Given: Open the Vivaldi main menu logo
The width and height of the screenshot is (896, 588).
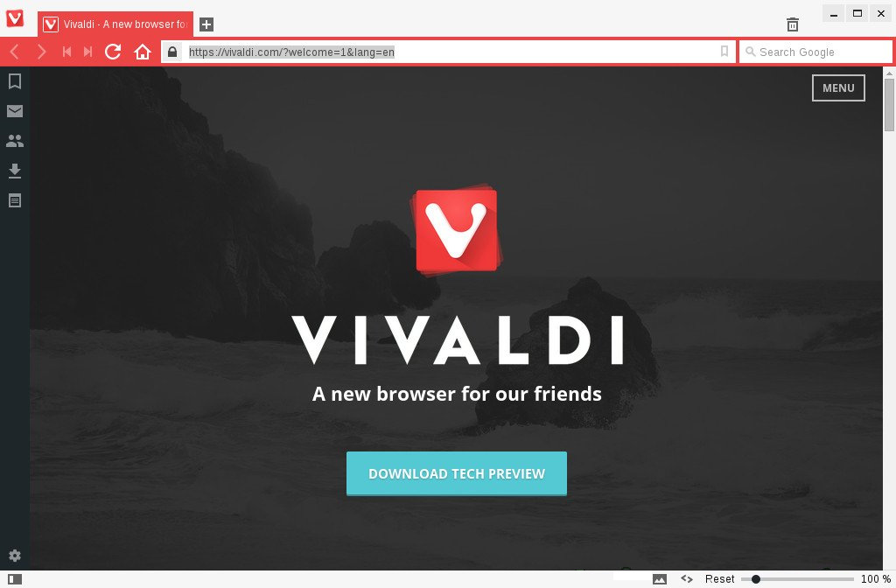Looking at the screenshot, I should pyautogui.click(x=15, y=18).
